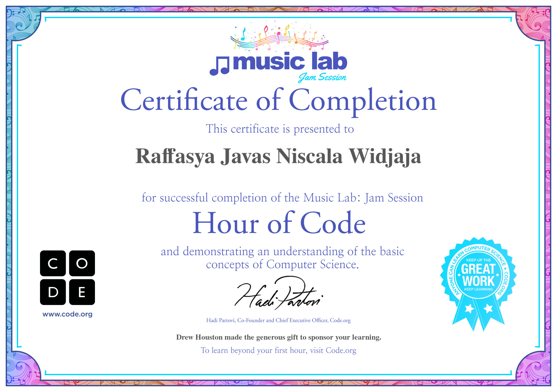Click the Drew Houston sponsor sentence
The width and height of the screenshot is (557, 392).
click(278, 337)
